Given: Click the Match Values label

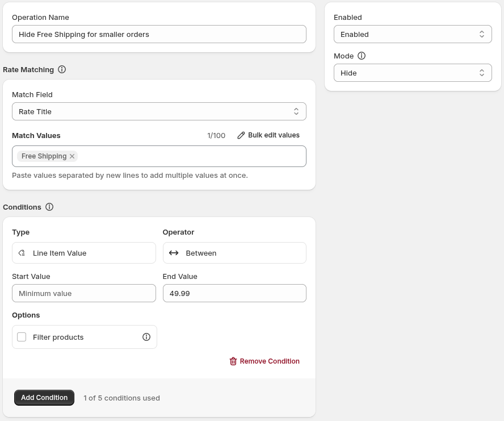Looking at the screenshot, I should coord(36,136).
